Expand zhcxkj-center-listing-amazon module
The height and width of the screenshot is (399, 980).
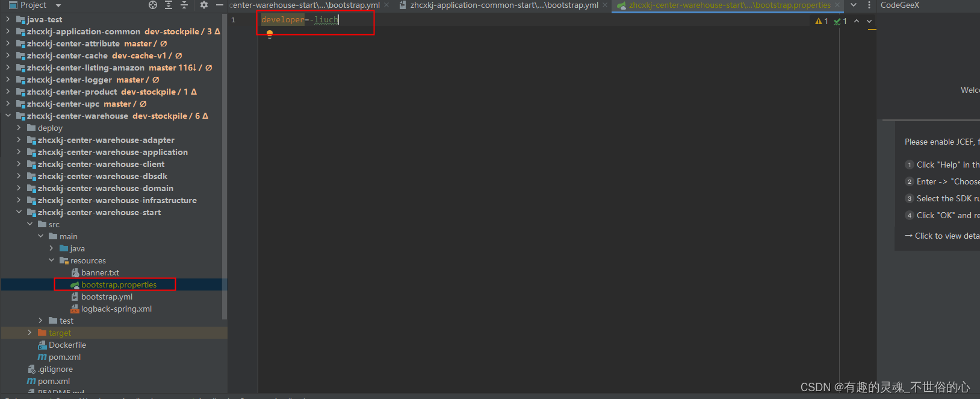click(8, 68)
